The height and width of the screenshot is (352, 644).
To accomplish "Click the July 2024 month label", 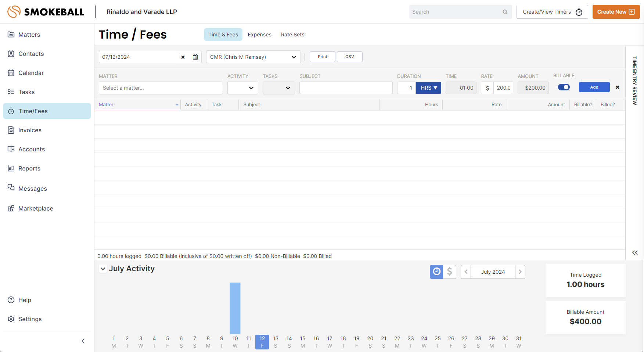I will 493,272.
